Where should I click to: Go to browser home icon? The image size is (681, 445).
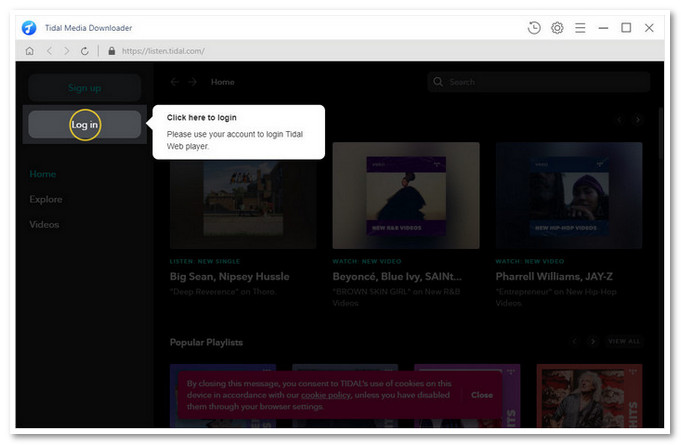(x=30, y=51)
